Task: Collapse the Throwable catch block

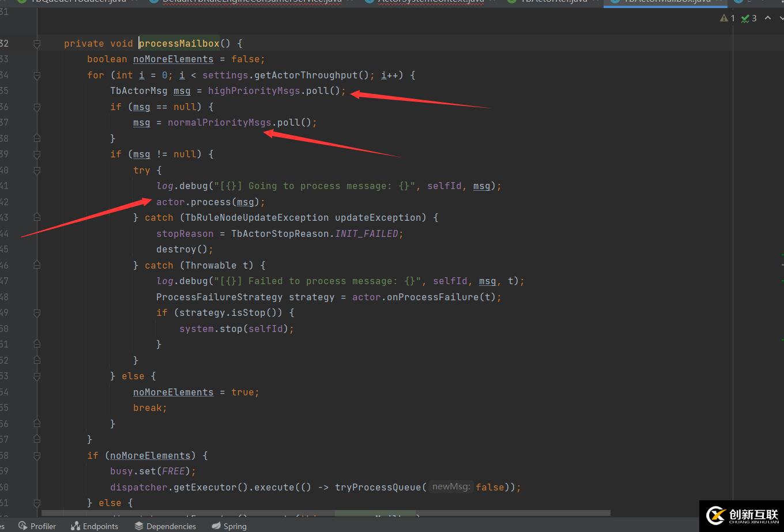Action: tap(37, 265)
